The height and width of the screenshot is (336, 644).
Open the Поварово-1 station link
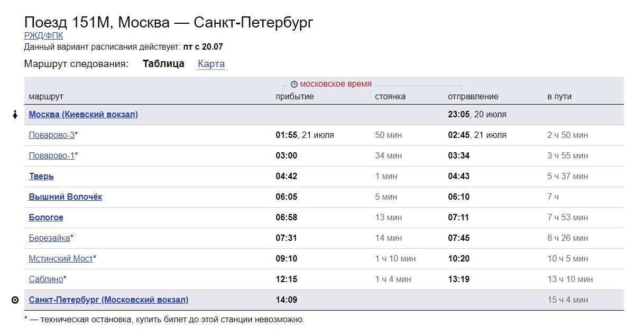[51, 156]
